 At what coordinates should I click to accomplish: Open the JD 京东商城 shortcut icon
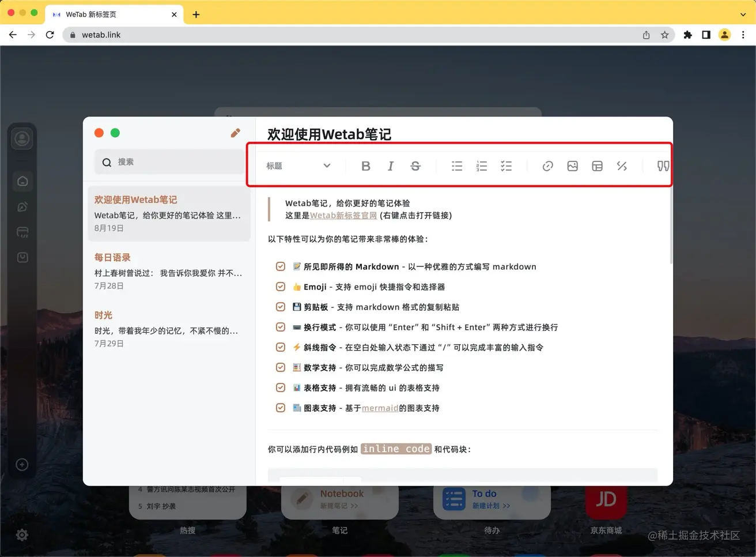pyautogui.click(x=606, y=499)
